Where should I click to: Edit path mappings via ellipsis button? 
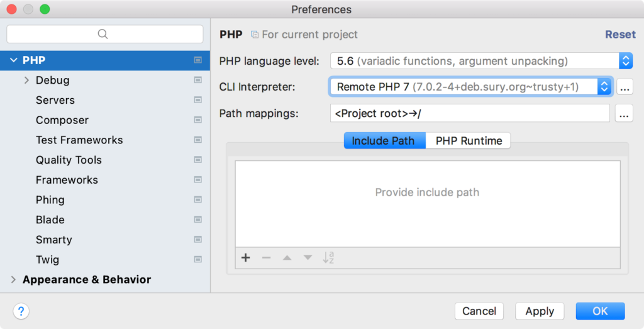click(624, 113)
